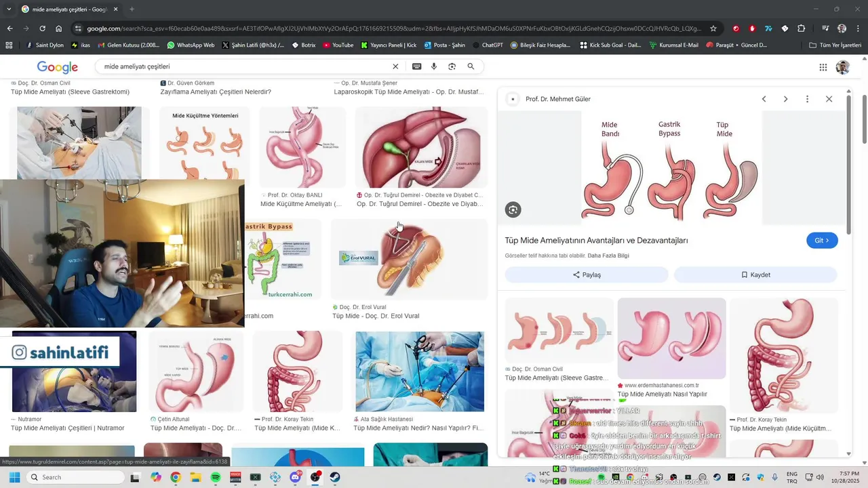Start a voice search with the microphone
The height and width of the screenshot is (488, 868).
(434, 66)
